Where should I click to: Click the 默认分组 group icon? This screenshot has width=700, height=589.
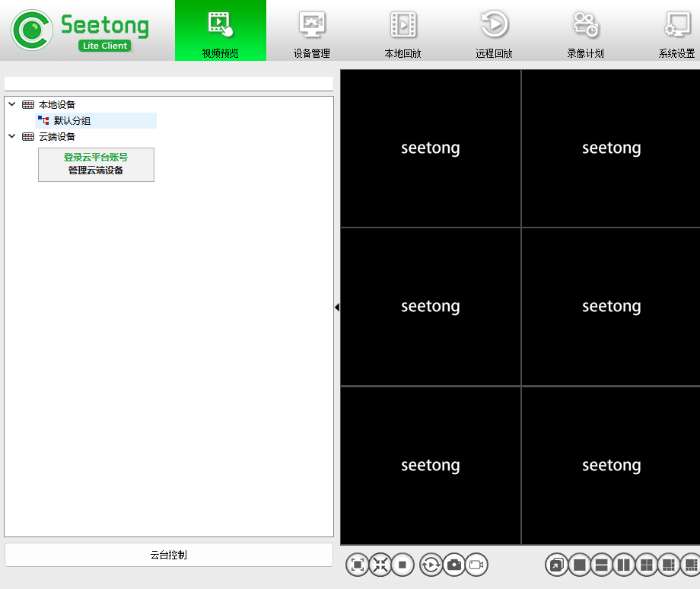(x=43, y=120)
